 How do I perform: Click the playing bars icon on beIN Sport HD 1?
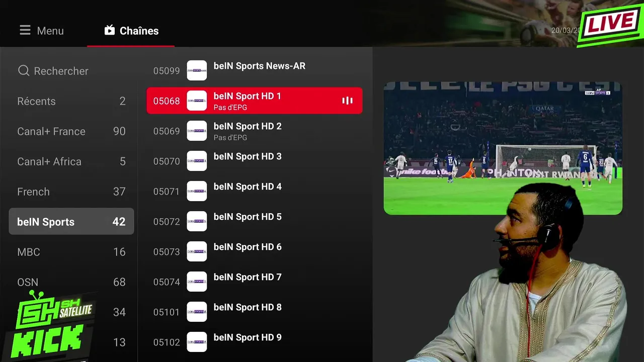pyautogui.click(x=347, y=101)
